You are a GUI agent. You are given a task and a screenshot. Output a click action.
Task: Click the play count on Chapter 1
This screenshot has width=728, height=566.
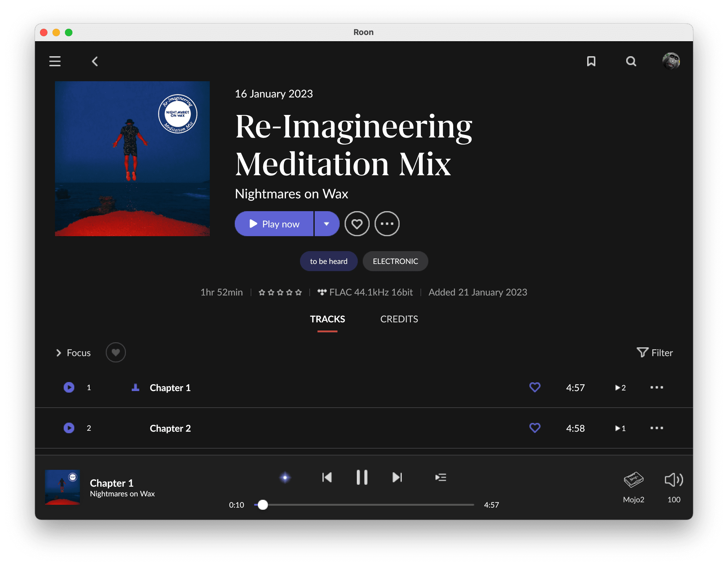(620, 388)
